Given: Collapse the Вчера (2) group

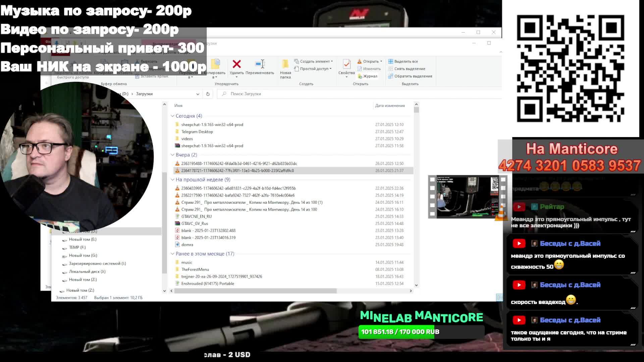Looking at the screenshot, I should [172, 155].
